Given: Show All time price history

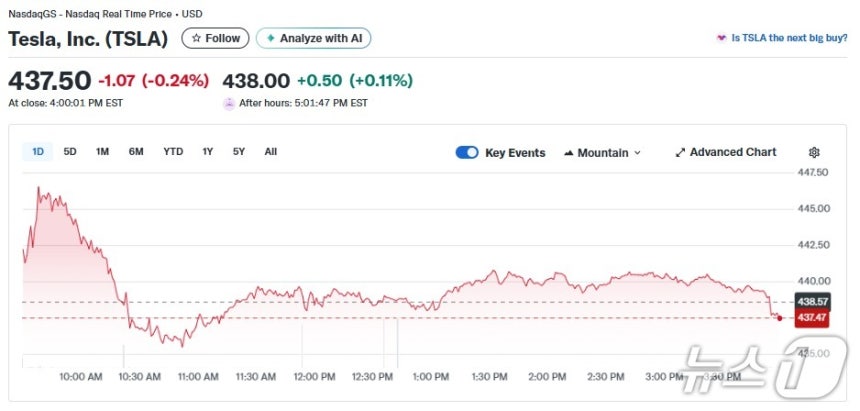Looking at the screenshot, I should [x=270, y=152].
